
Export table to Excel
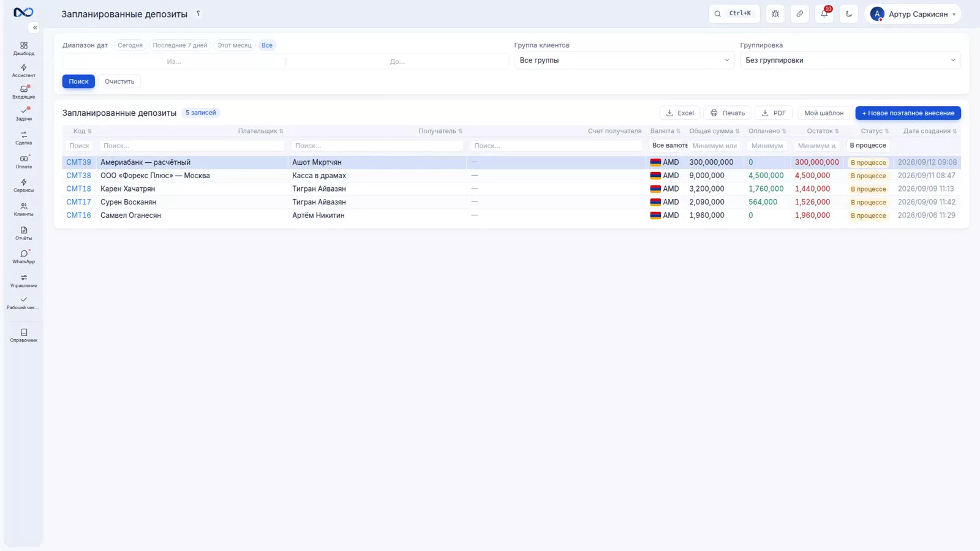click(680, 113)
